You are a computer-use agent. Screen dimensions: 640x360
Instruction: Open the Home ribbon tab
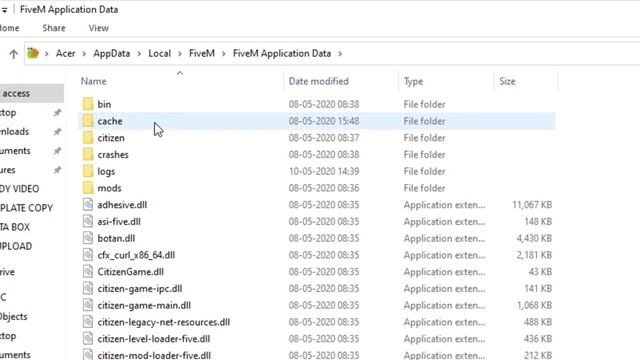tap(9, 28)
